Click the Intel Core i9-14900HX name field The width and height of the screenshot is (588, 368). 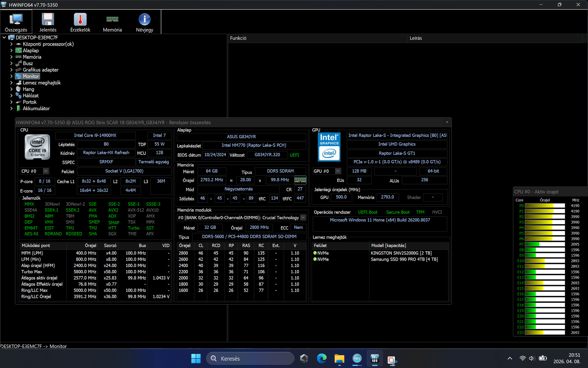point(95,135)
